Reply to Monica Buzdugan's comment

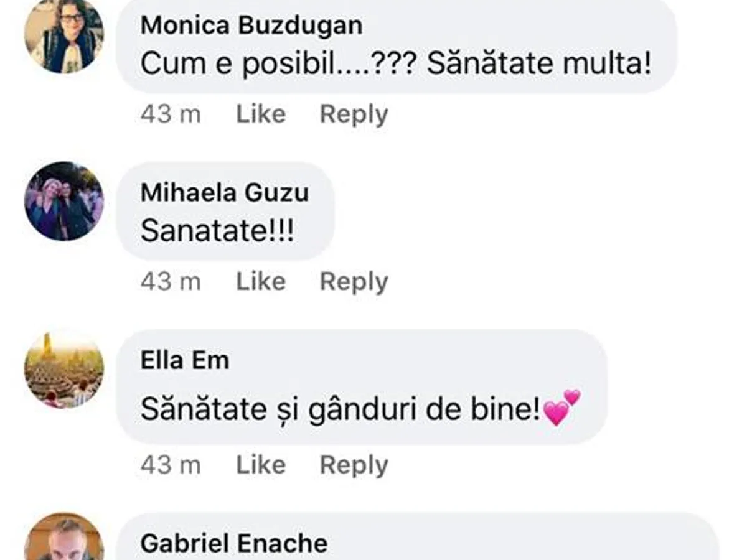(x=354, y=114)
